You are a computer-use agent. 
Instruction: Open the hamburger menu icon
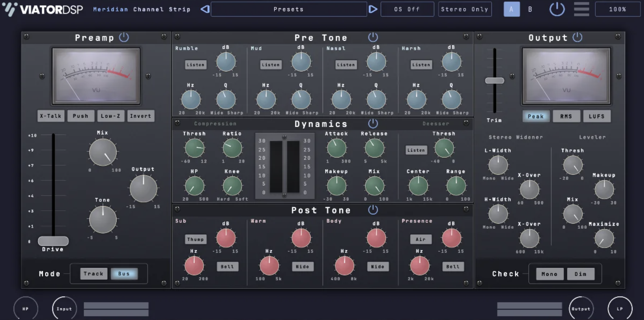(x=581, y=9)
